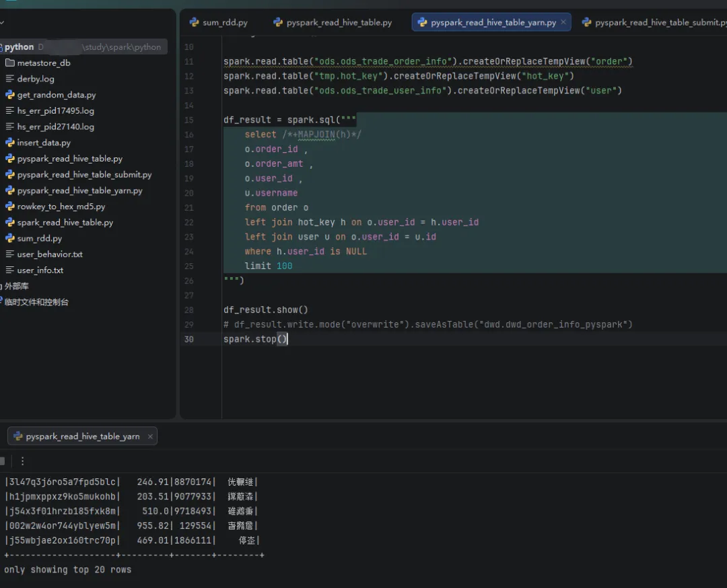Click the MAPJOIN(h) hint comment
This screenshot has width=727, height=588.
(322, 135)
